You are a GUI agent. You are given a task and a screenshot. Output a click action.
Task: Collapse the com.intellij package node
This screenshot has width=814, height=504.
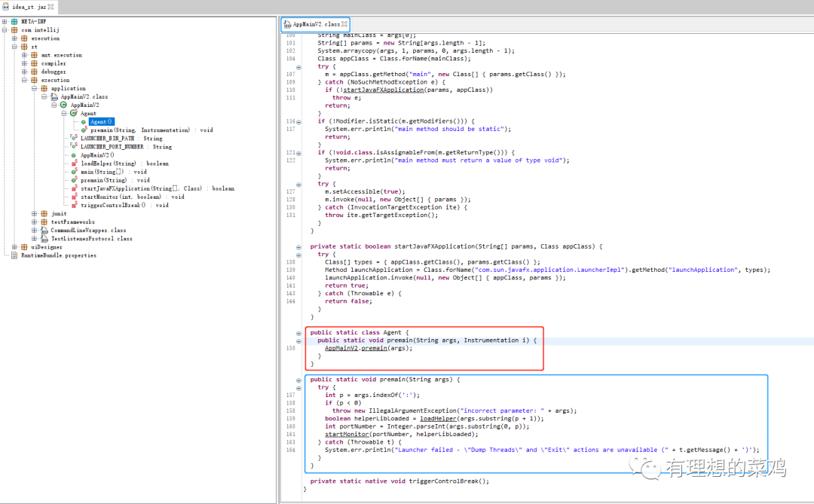pyautogui.click(x=5, y=30)
